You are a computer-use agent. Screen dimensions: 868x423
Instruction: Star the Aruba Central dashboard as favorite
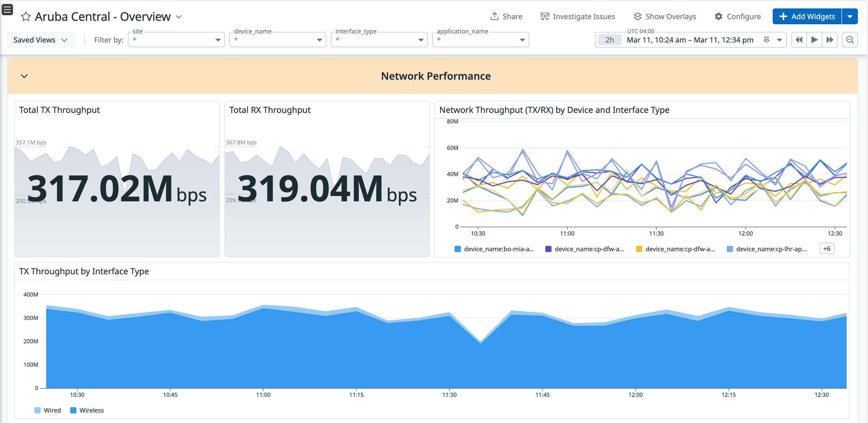26,16
